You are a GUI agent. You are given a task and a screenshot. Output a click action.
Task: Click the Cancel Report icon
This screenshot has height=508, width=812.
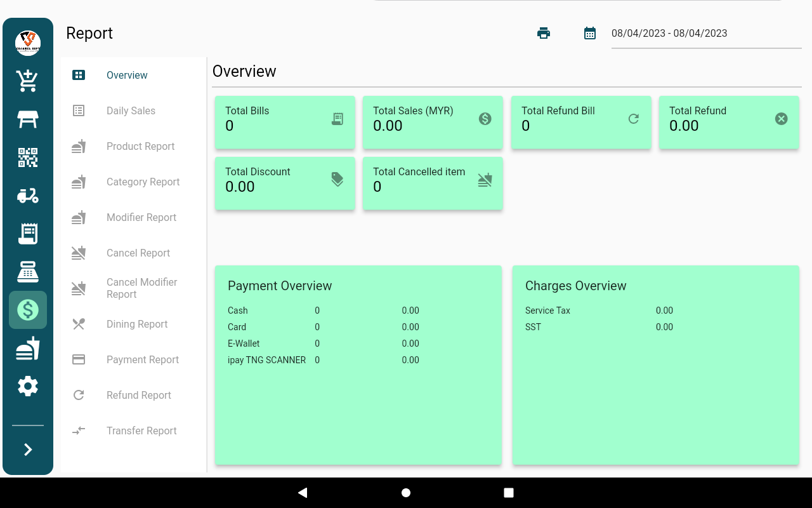click(x=79, y=253)
